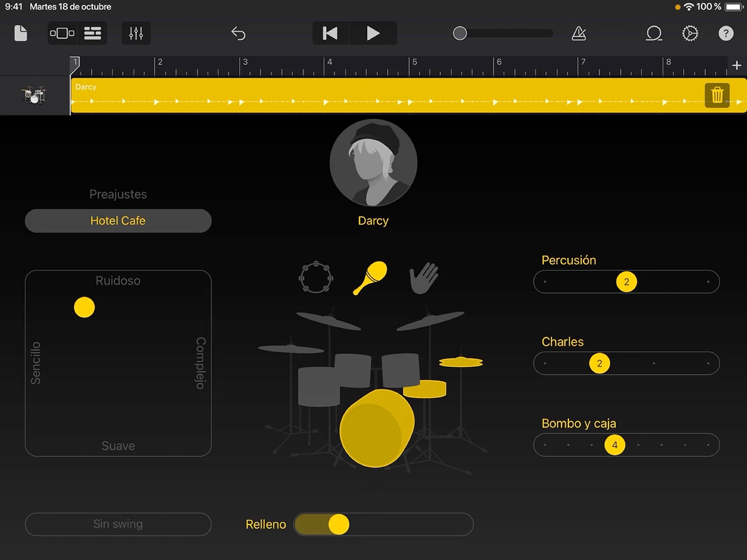Select the drum kit track header
This screenshot has height=560, width=747.
[34, 96]
